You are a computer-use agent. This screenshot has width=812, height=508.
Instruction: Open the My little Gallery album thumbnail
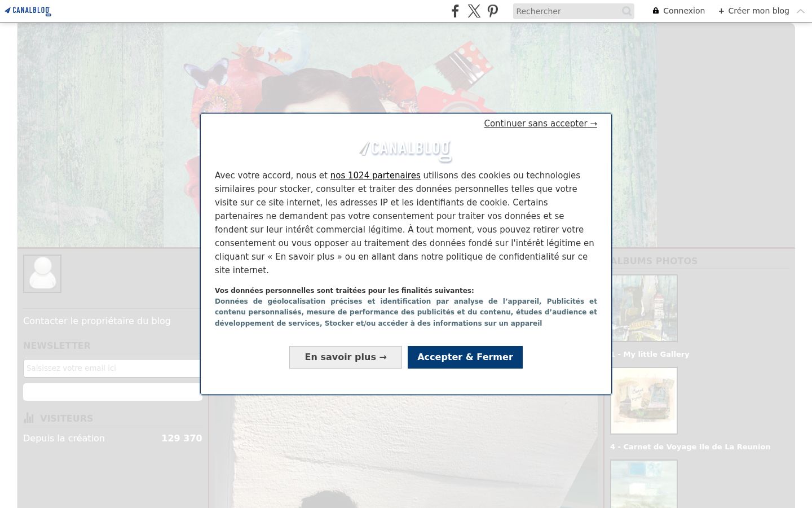coord(644,308)
